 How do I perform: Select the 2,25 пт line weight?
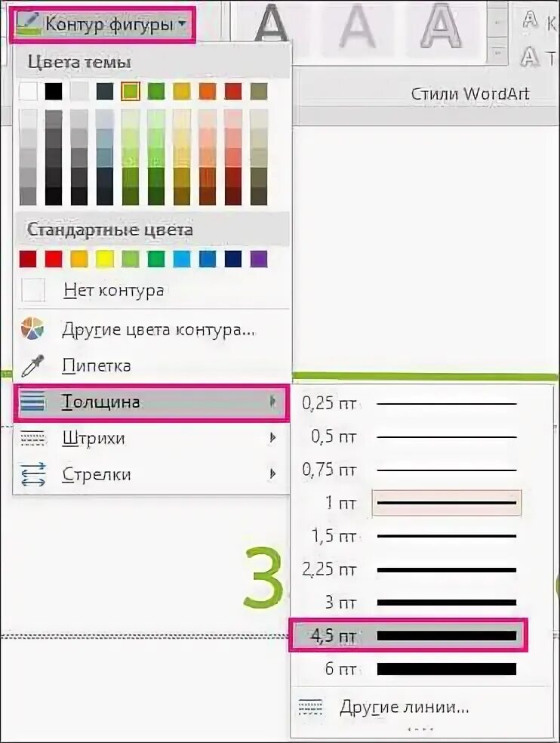tap(408, 569)
